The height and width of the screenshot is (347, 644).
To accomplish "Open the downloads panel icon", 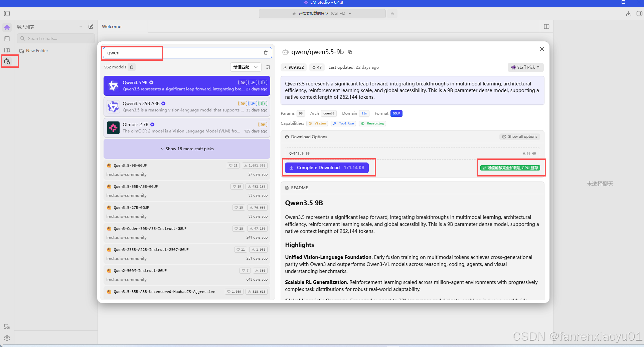I will (629, 14).
